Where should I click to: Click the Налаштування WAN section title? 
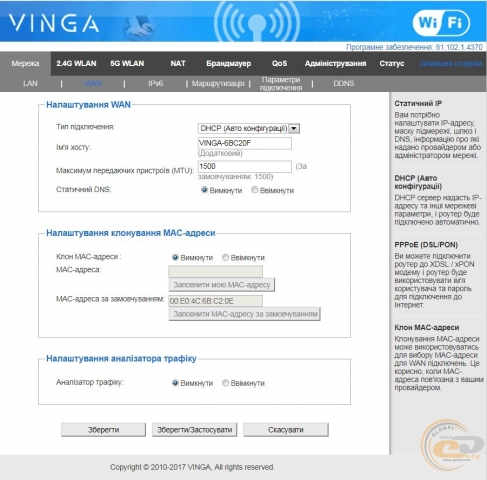(88, 105)
